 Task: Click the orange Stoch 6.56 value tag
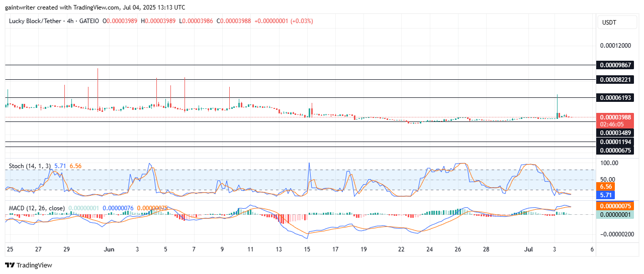[x=605, y=186]
